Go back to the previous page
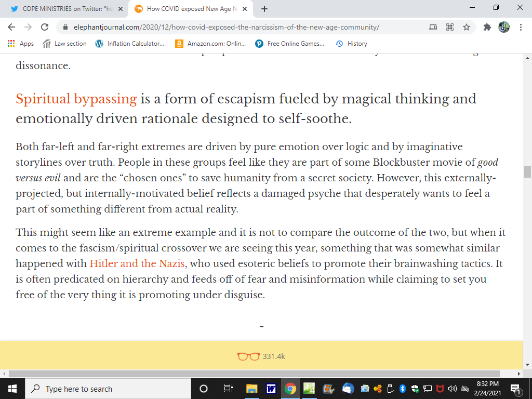Viewport: 532px width, 399px height. coord(11,27)
